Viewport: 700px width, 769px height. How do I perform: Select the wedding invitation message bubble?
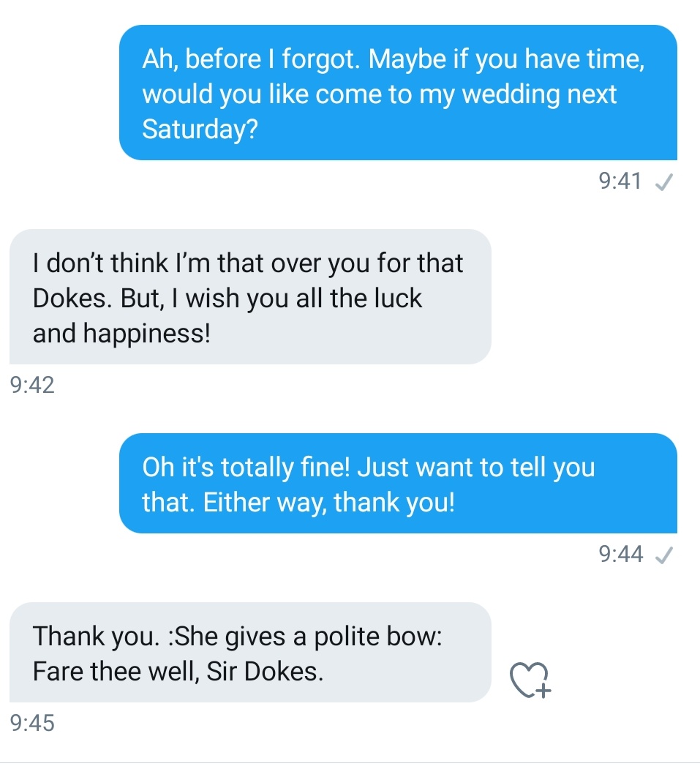point(398,93)
